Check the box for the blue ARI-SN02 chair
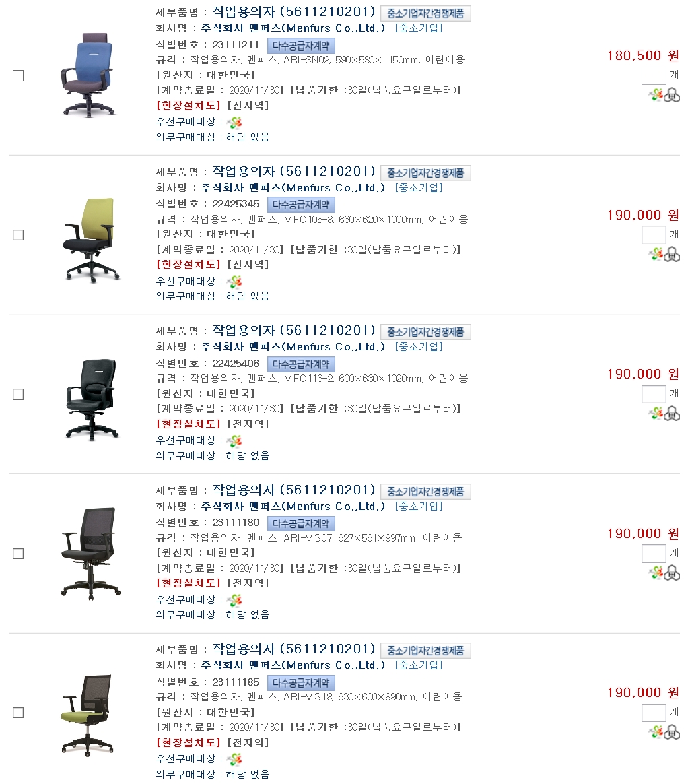The width and height of the screenshot is (688, 784). click(x=18, y=75)
